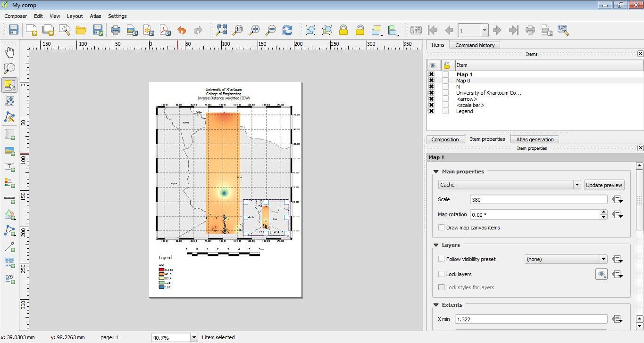Open the Atlas menu

point(95,16)
